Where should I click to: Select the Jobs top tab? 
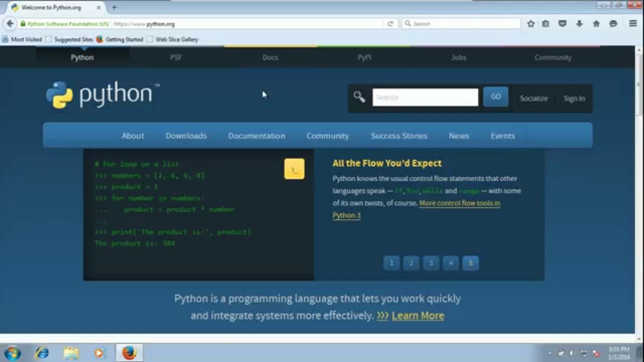tap(458, 57)
